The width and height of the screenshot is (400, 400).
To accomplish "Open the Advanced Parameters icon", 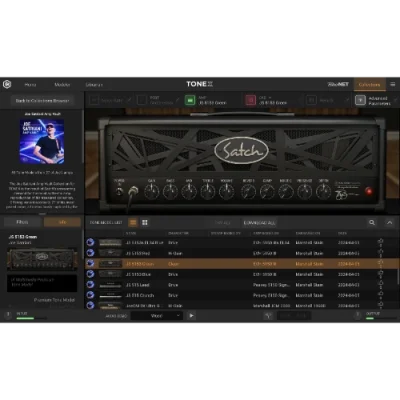I will pos(360,100).
